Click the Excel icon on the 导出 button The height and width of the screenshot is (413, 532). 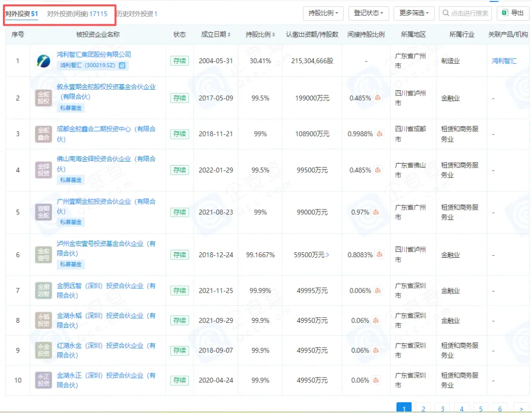click(x=505, y=13)
